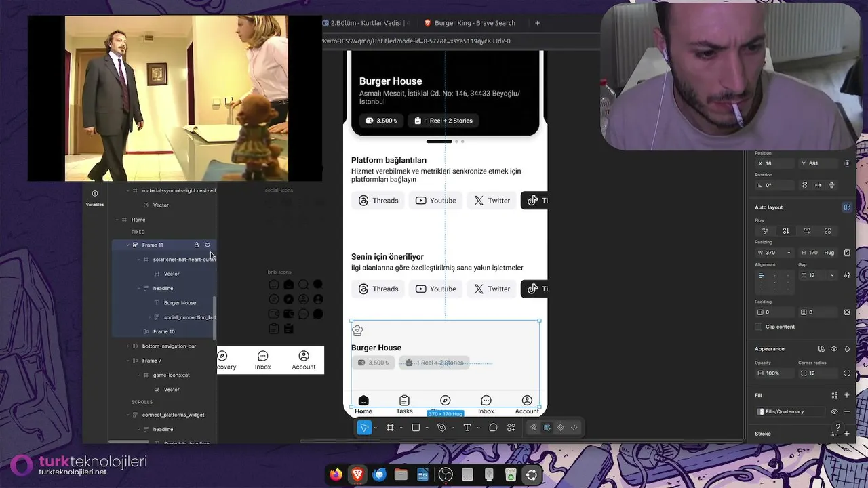Image resolution: width=868 pixels, height=488 pixels.
Task: Toggle layer visibility in Appearance section
Action: (x=834, y=349)
